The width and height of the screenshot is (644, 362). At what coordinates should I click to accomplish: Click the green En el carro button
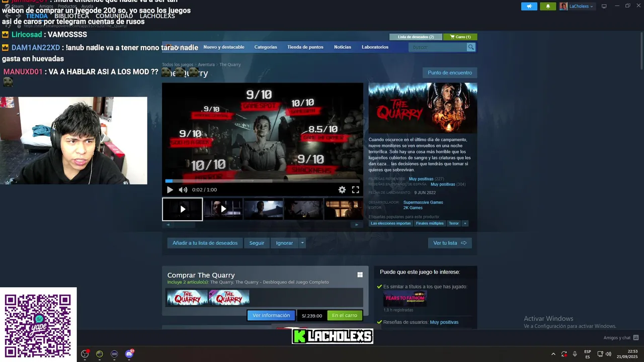tap(345, 315)
